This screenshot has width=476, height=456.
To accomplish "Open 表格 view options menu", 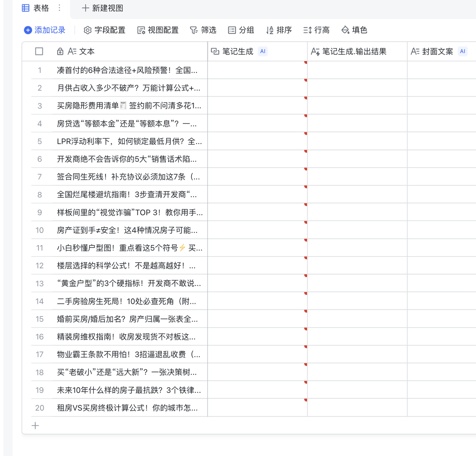I will pyautogui.click(x=59, y=8).
